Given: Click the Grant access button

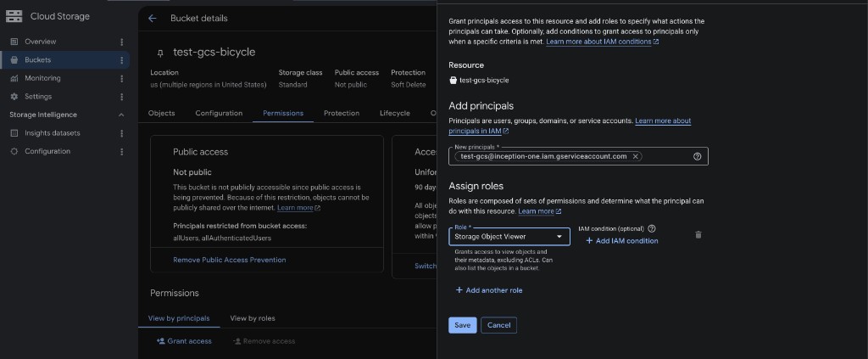Looking at the screenshot, I should click(x=184, y=341).
